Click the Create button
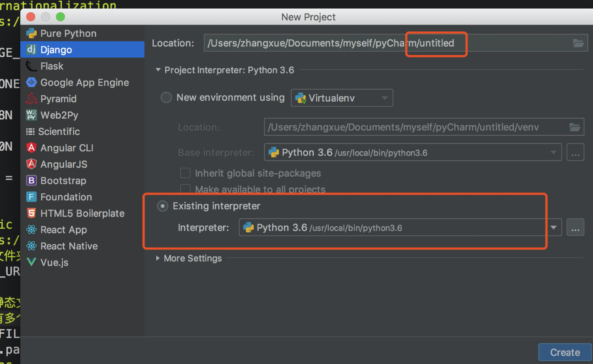 (x=565, y=352)
